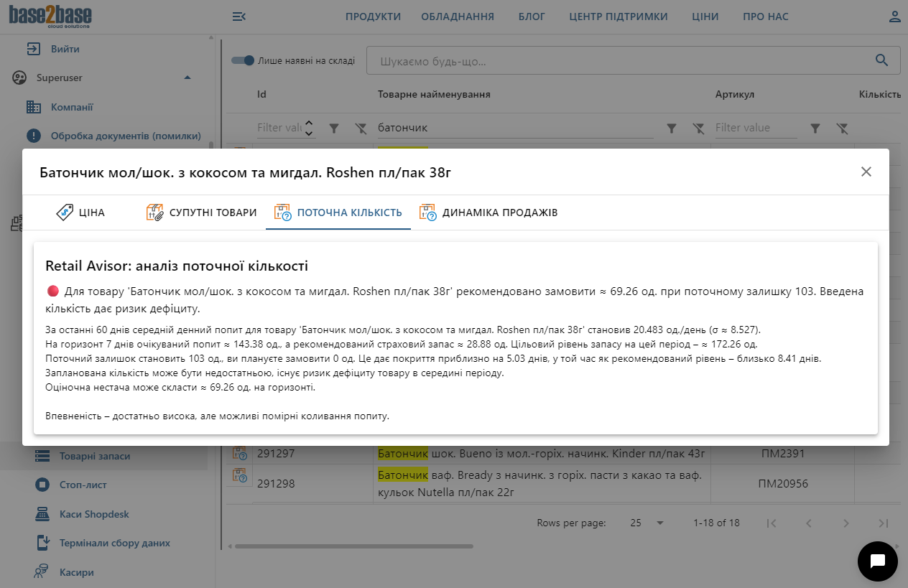Screen dimensions: 908x588
Task: Collapse the sidebar with the hamburger icon
Action: pos(239,16)
